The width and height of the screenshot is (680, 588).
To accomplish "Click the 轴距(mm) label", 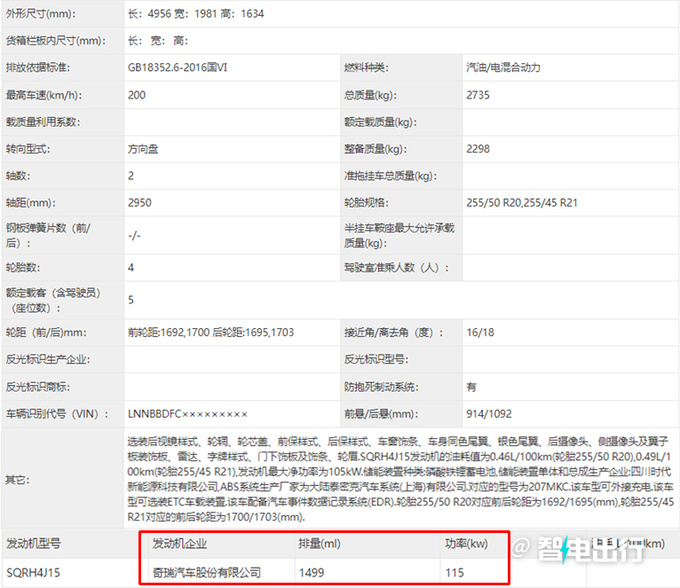I will click(x=30, y=203).
